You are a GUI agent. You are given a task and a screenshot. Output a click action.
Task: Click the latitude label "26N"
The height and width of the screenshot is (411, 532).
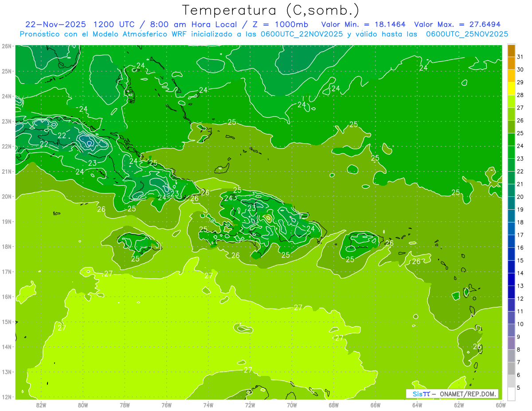click(7, 46)
